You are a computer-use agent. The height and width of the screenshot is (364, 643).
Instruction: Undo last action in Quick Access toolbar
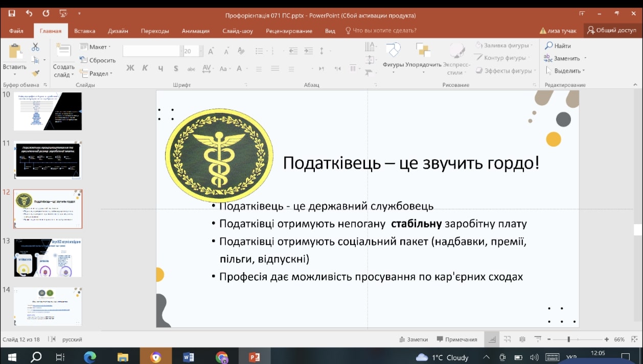(x=29, y=14)
